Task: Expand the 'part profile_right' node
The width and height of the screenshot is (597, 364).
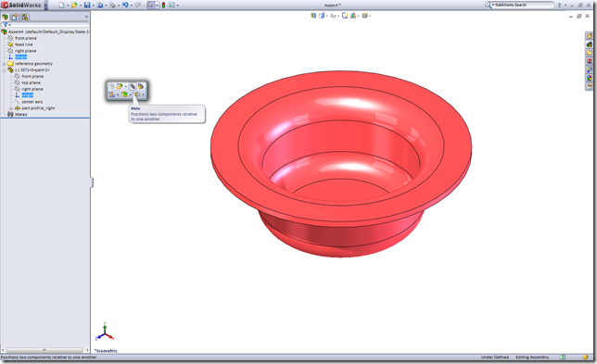Action: tap(11, 108)
